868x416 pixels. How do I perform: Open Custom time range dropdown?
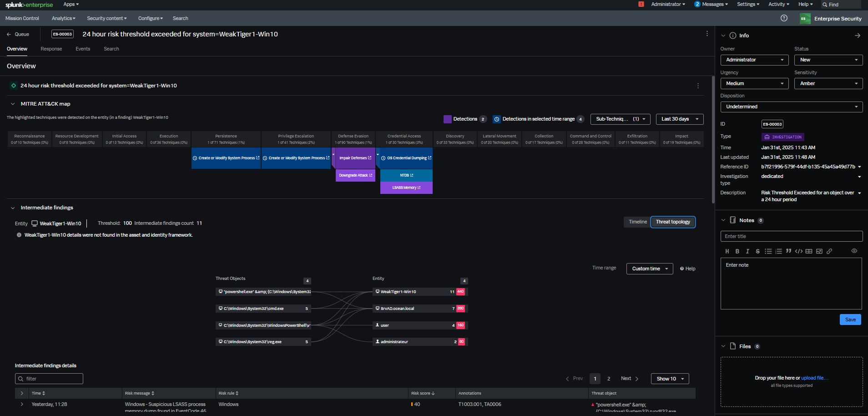(x=650, y=269)
